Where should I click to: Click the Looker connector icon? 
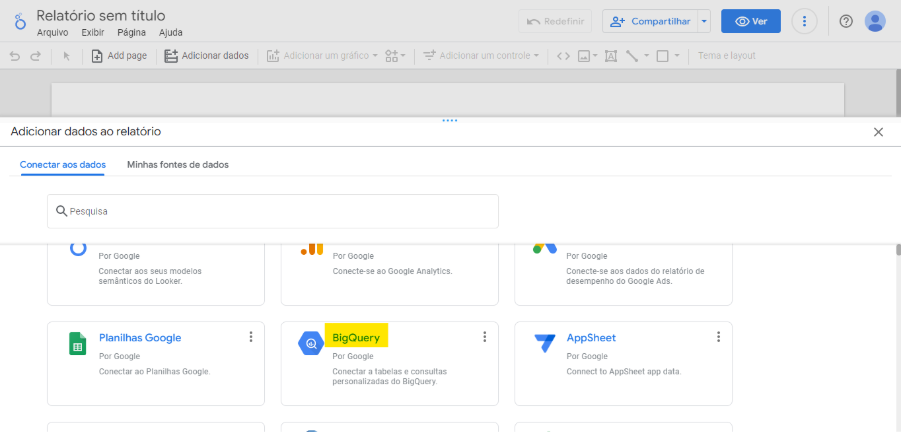pos(78,248)
